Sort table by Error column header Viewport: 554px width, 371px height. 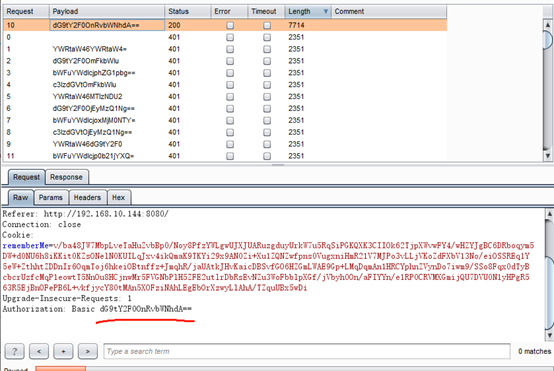click(x=229, y=11)
